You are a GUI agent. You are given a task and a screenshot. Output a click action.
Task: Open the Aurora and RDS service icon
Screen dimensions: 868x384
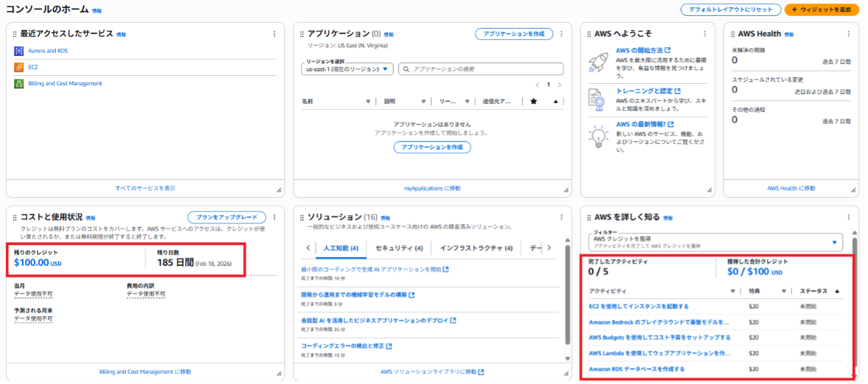click(19, 51)
